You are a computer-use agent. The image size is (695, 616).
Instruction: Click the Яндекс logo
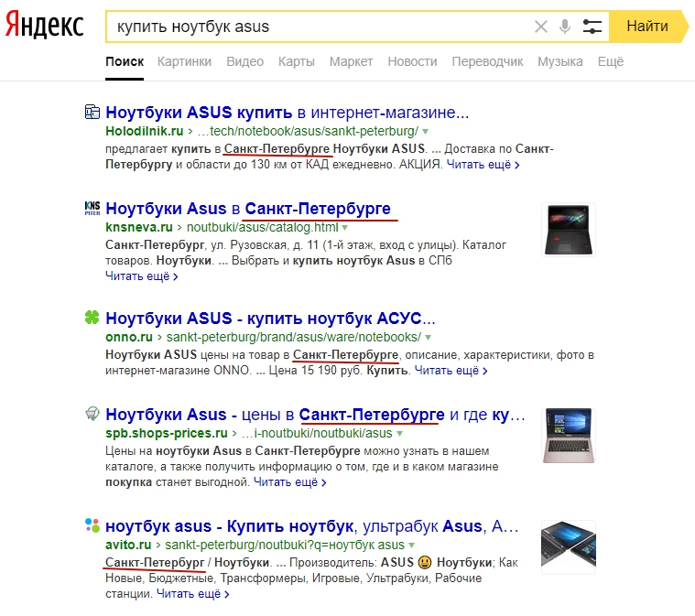click(x=44, y=26)
